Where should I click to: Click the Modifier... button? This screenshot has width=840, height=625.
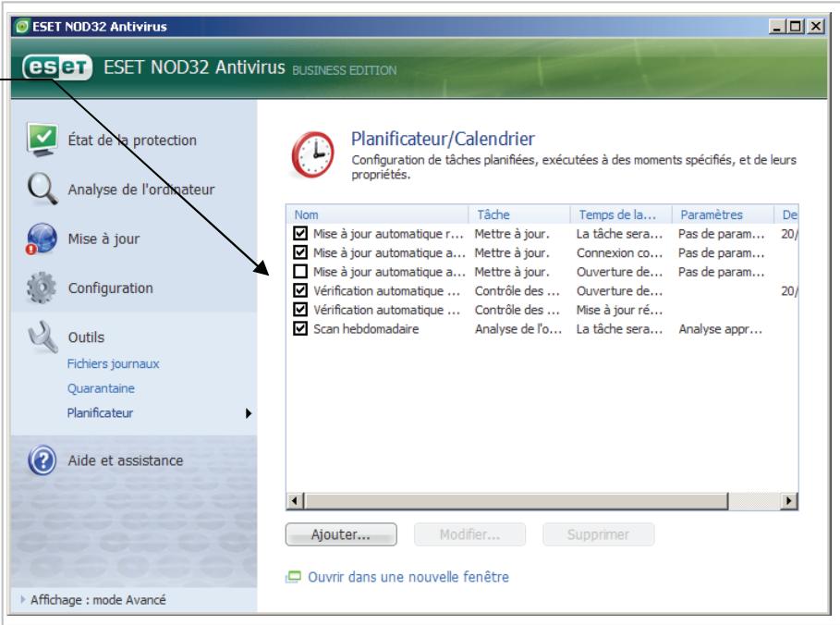tap(469, 534)
